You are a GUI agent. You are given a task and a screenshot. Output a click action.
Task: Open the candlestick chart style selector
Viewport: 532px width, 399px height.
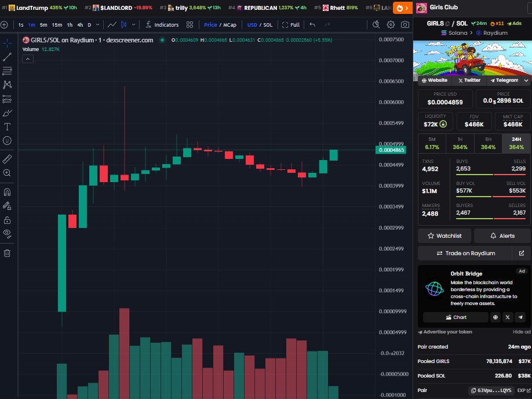click(124, 25)
